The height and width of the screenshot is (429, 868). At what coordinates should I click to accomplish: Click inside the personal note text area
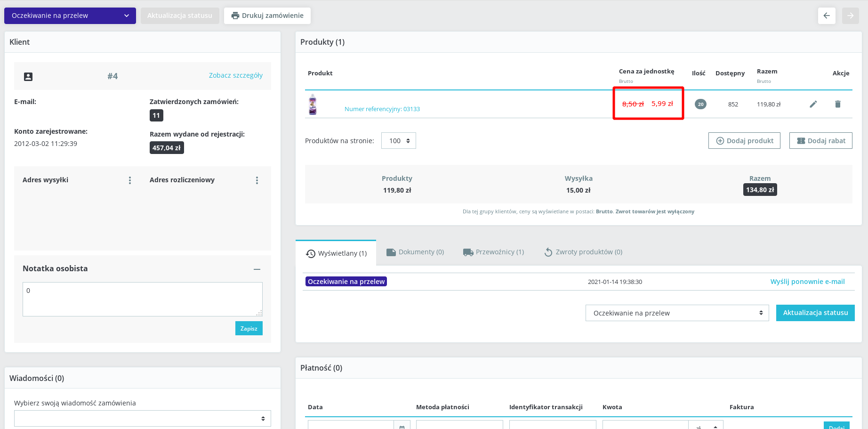pyautogui.click(x=142, y=299)
